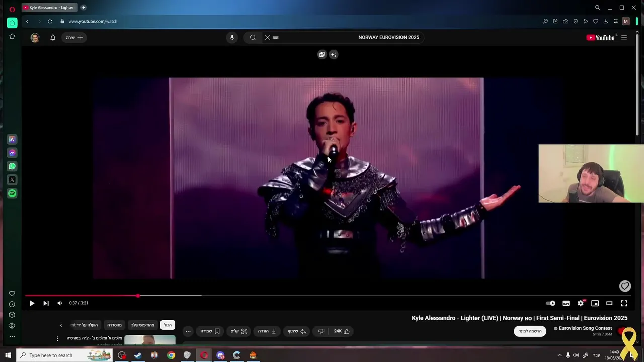Image resolution: width=644 pixels, height=362 pixels.
Task: Reload the YouTube page
Action: click(50, 21)
